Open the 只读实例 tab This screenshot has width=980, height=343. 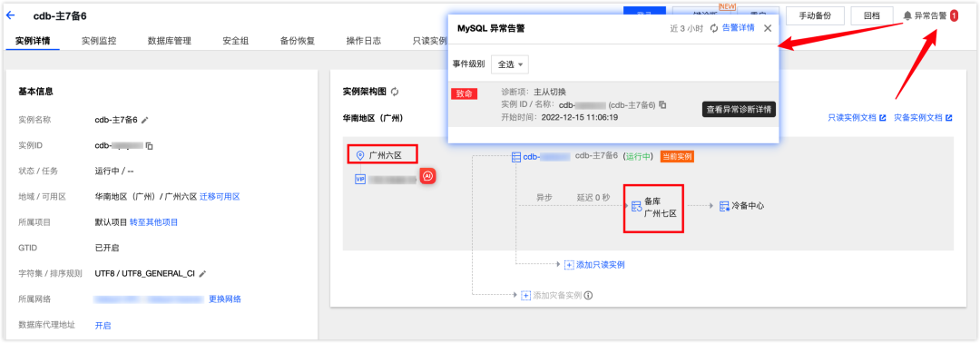(x=430, y=41)
